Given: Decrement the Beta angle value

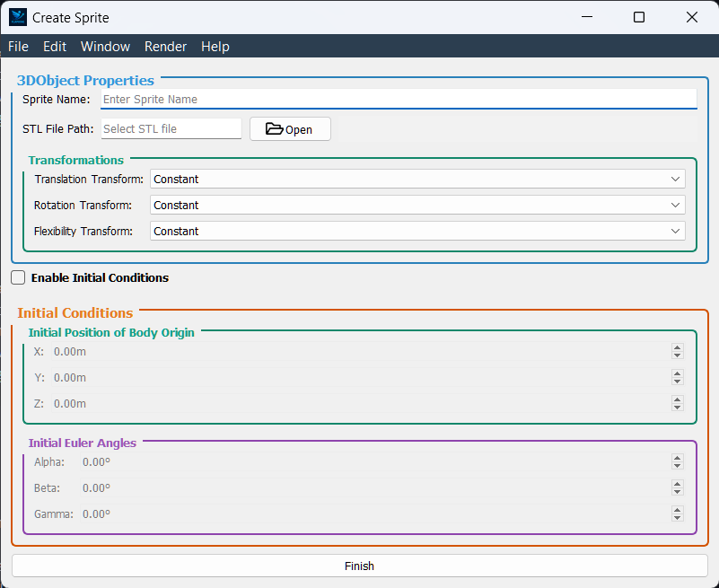Looking at the screenshot, I should coord(678,492).
